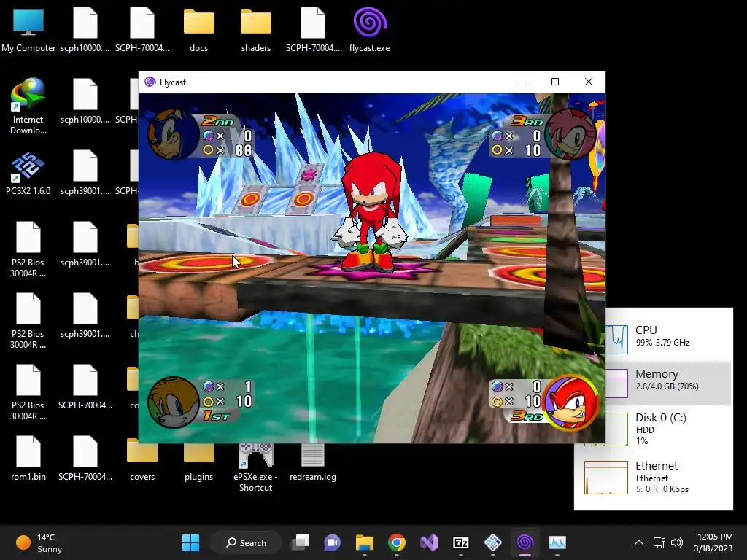Open the docs folder on desktop
747x560 pixels.
198,29
